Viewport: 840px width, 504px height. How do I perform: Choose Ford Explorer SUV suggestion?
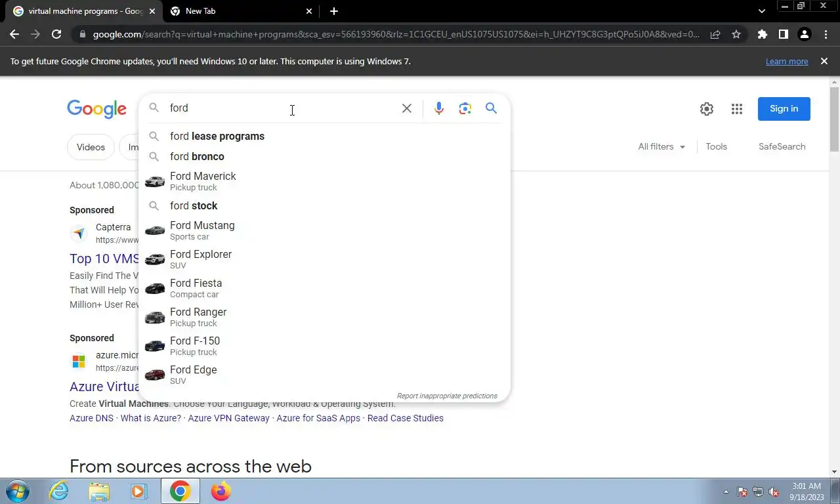(x=324, y=259)
